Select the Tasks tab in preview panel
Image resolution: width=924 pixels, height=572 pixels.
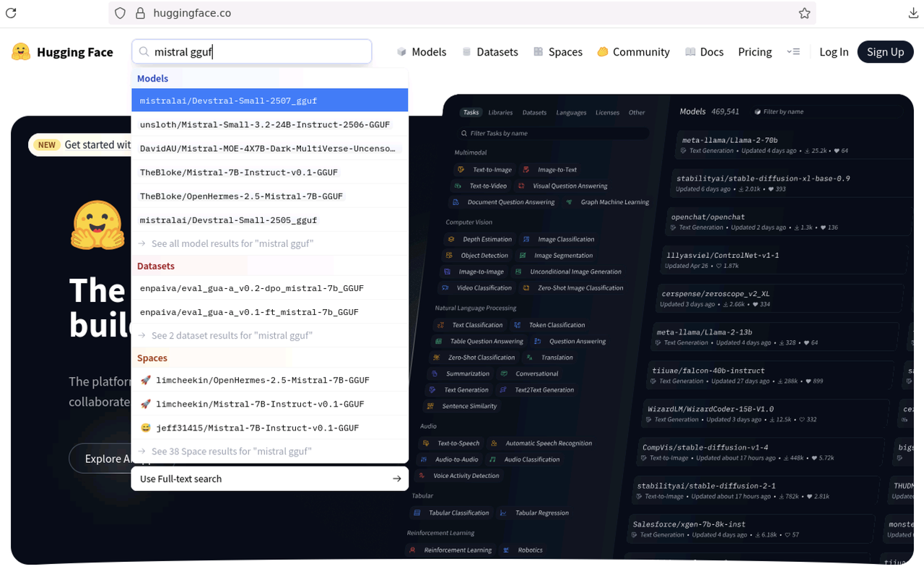pyautogui.click(x=471, y=113)
